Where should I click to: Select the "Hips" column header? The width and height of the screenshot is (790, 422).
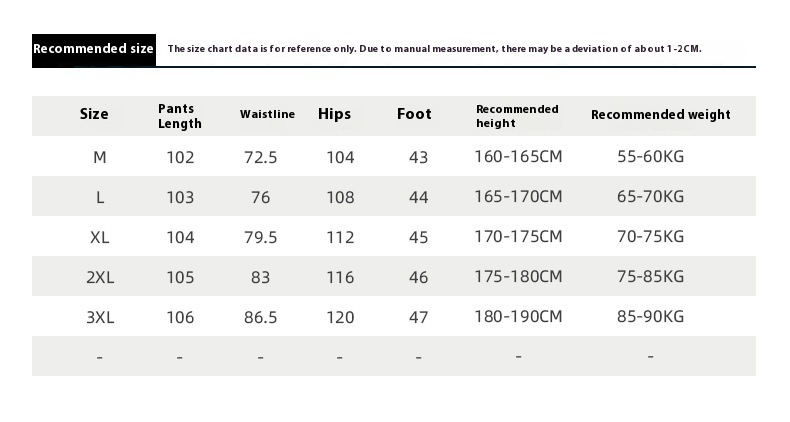coord(335,114)
